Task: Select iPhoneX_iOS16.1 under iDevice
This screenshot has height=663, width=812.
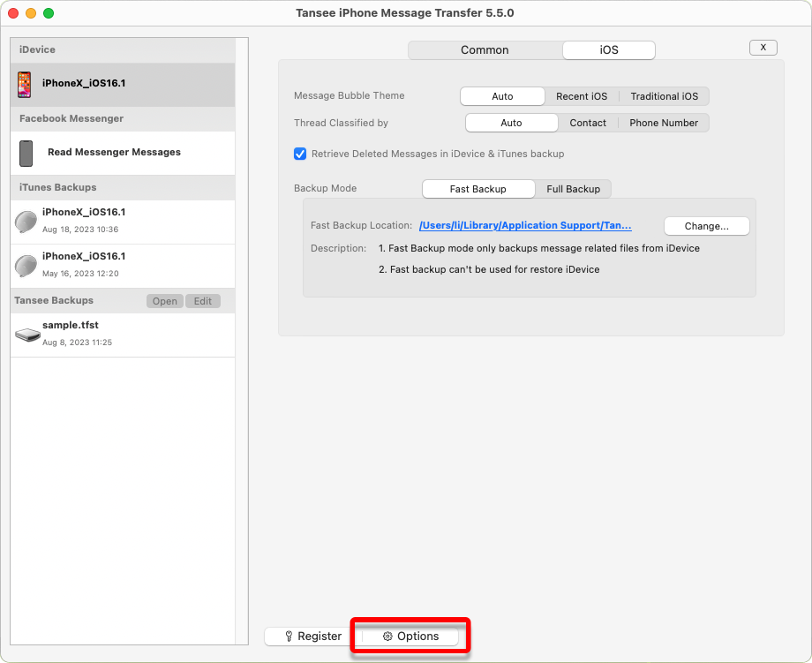Action: (x=123, y=85)
